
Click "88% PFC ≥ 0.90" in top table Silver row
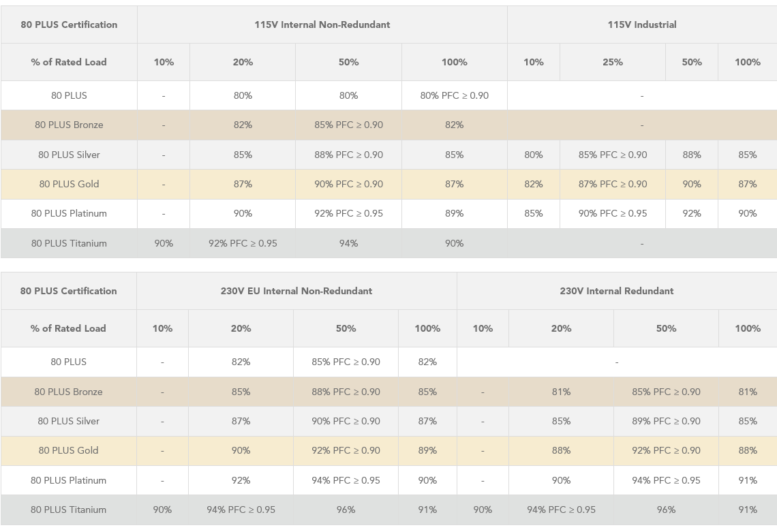pos(348,155)
